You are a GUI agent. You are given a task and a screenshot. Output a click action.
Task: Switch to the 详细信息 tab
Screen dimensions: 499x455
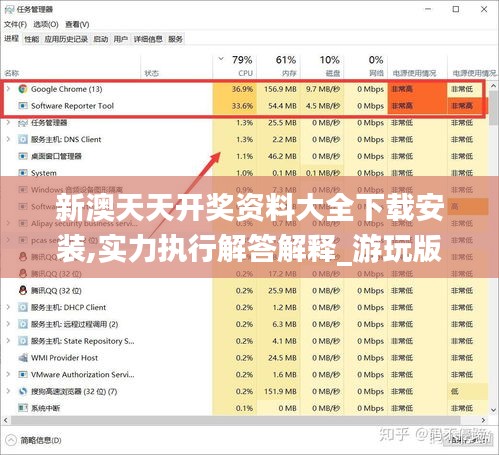click(148, 39)
